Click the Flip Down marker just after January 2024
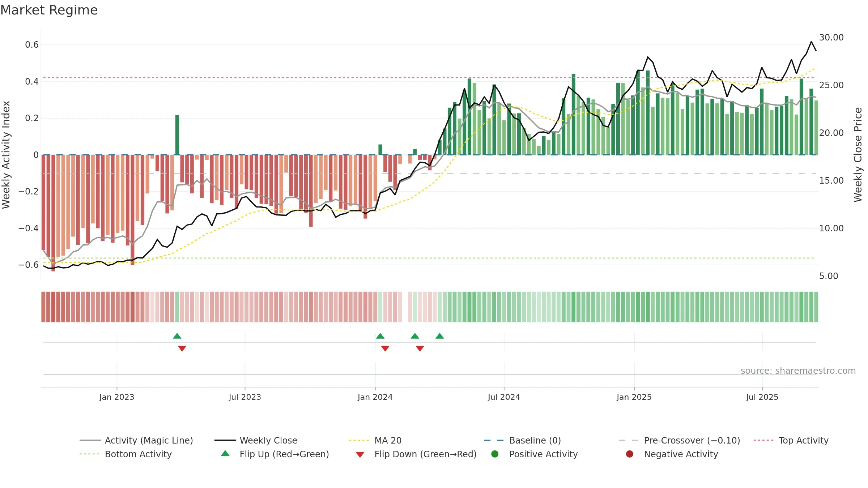Viewport: 868px width, 488px height. pyautogui.click(x=385, y=348)
